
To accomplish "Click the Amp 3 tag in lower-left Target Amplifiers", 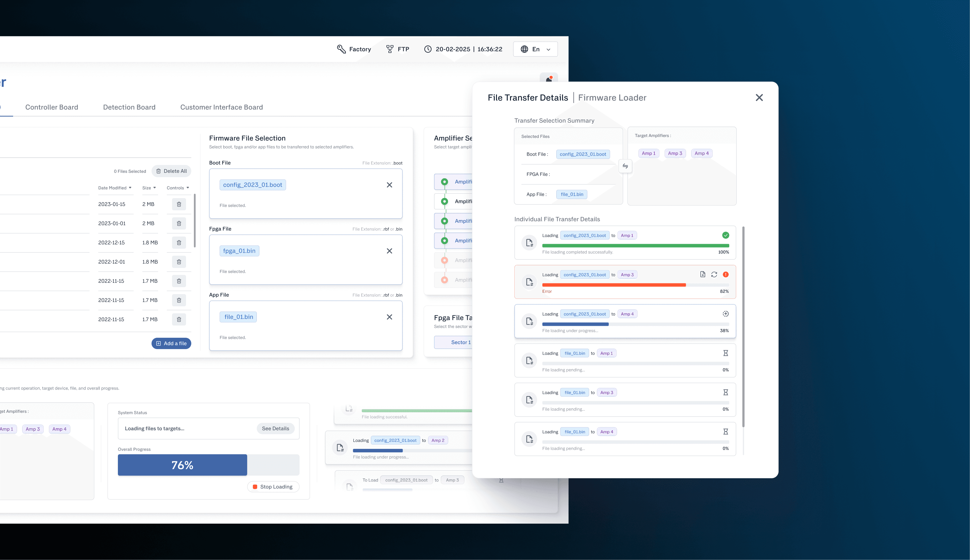I will coord(33,429).
